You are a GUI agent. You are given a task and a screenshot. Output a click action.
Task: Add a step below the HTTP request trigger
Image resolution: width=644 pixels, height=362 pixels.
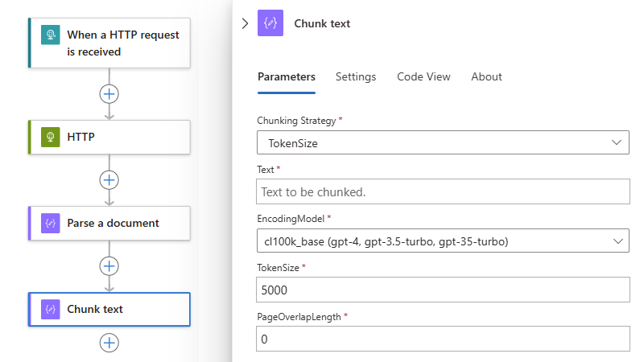tap(109, 93)
